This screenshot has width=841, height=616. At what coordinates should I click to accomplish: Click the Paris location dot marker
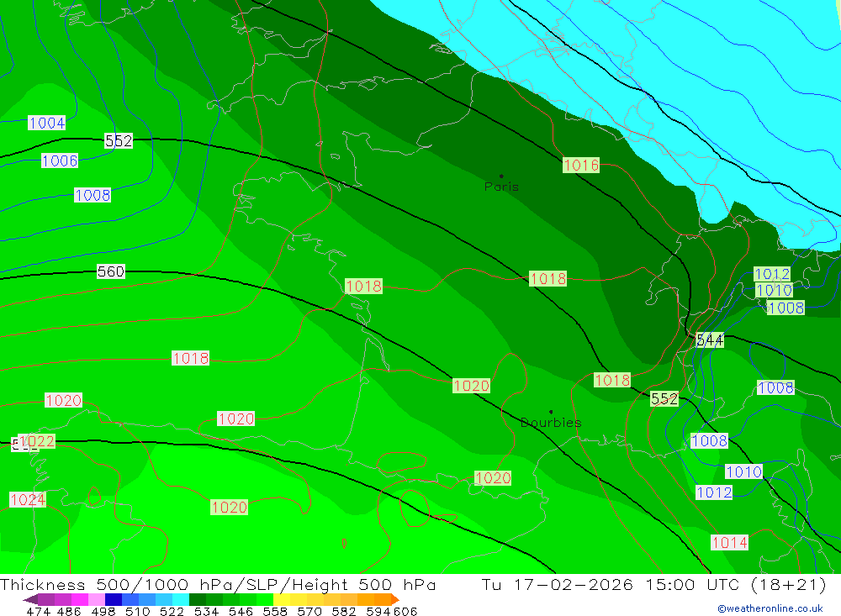click(x=501, y=176)
